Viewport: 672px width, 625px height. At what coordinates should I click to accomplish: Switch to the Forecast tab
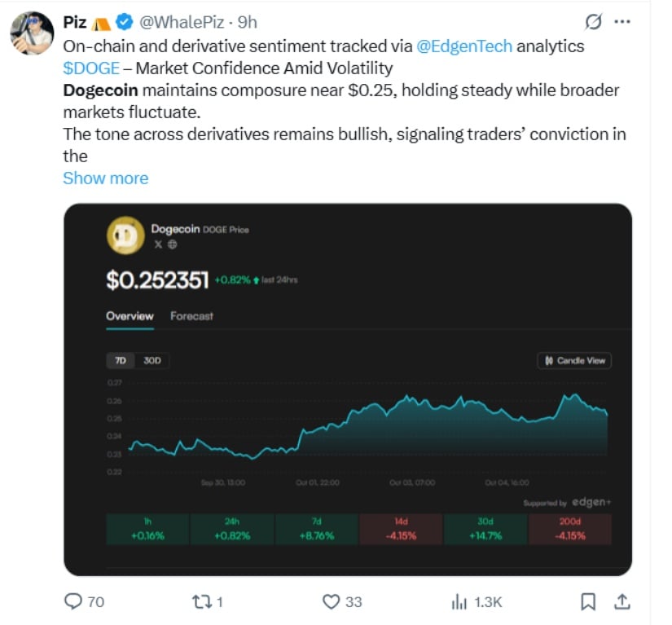pyautogui.click(x=191, y=316)
